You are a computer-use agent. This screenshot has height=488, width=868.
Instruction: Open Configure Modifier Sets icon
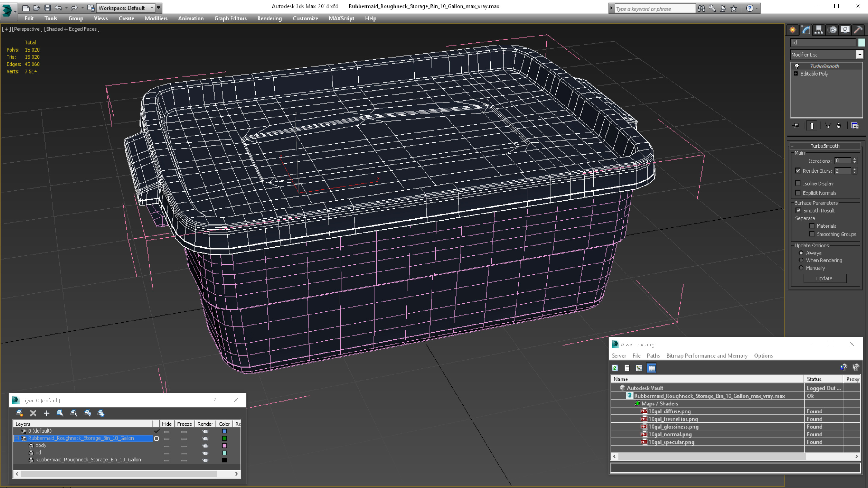click(x=855, y=125)
